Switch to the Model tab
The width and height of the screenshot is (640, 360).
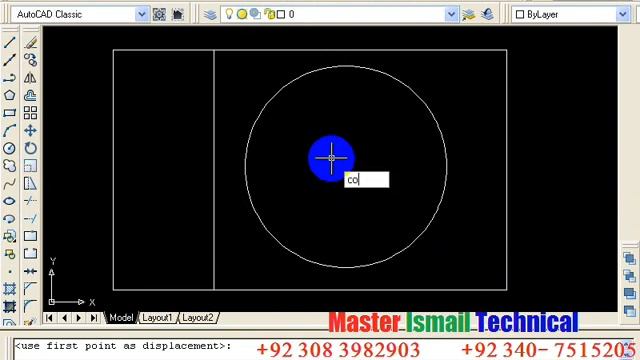coord(121,318)
